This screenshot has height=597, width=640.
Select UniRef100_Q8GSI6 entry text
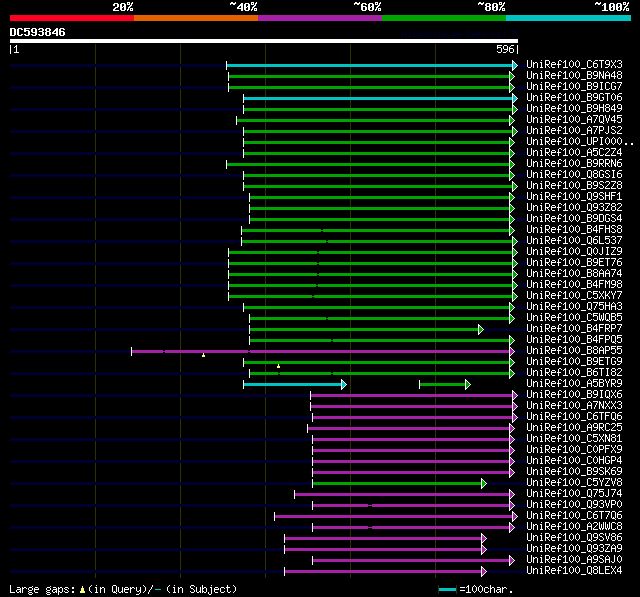[x=574, y=175]
